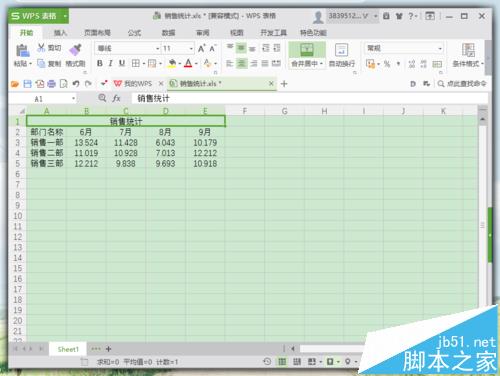The image size is (500, 376).
Task: Click the currency format icon
Action: pyautogui.click(x=370, y=63)
